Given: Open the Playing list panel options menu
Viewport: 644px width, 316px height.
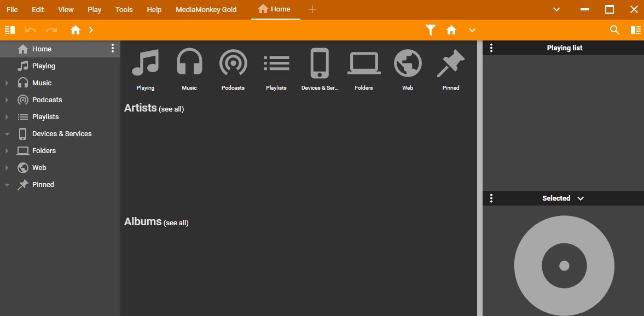Looking at the screenshot, I should coord(491,48).
